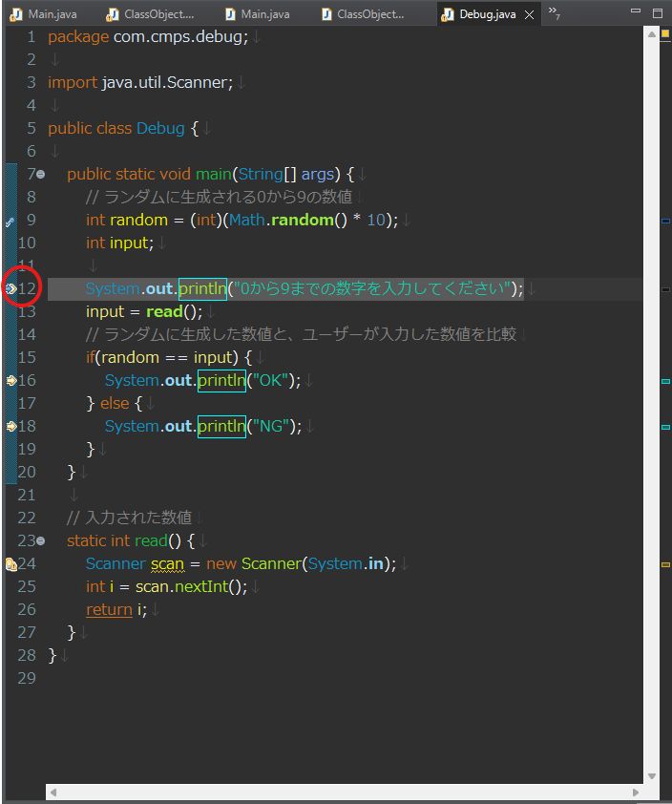Open the first ClassObject tab
Viewport: 672px width, 804px height.
point(157,15)
